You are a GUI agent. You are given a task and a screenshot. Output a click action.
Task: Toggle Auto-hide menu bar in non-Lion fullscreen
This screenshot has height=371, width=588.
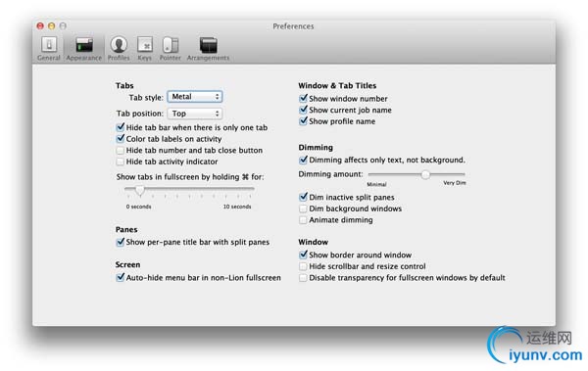pos(121,278)
